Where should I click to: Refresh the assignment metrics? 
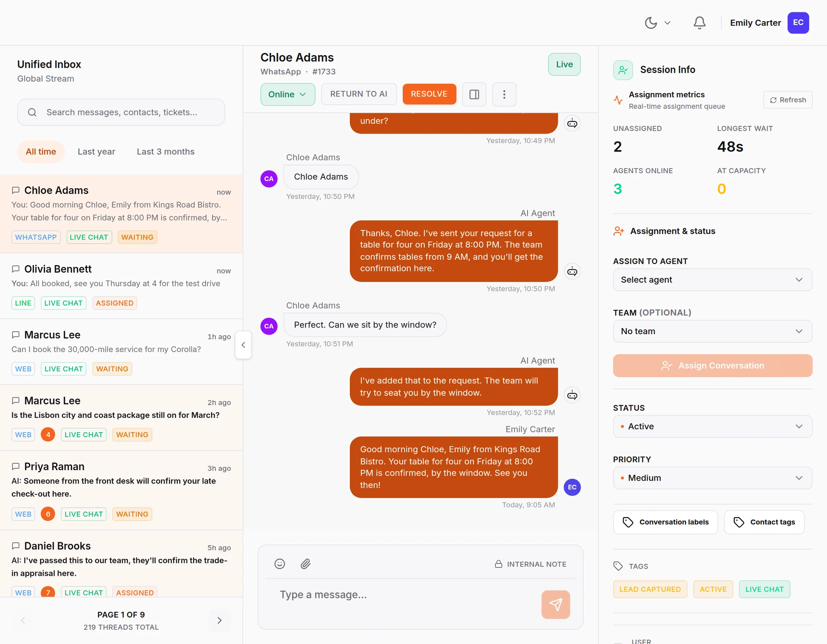click(788, 100)
